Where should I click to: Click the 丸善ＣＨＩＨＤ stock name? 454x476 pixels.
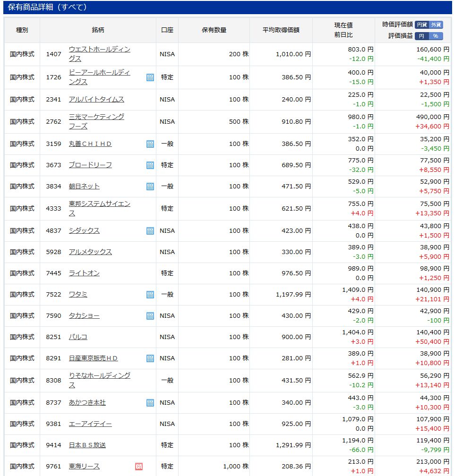[x=90, y=144]
